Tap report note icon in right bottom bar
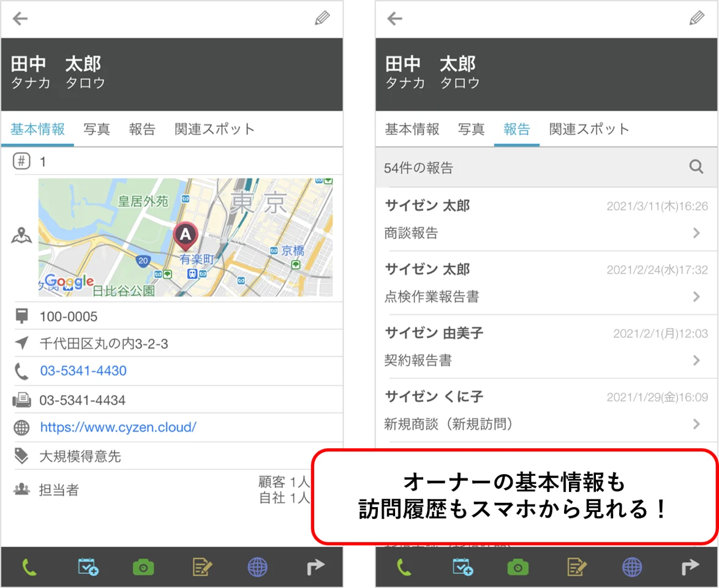Viewport: 719px width, 588px height. point(577,567)
